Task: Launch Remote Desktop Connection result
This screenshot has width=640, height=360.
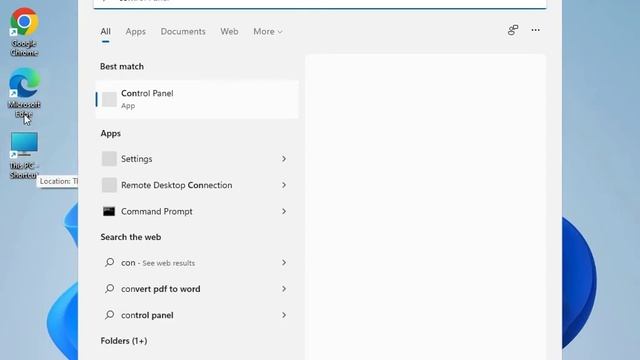Action: click(197, 185)
